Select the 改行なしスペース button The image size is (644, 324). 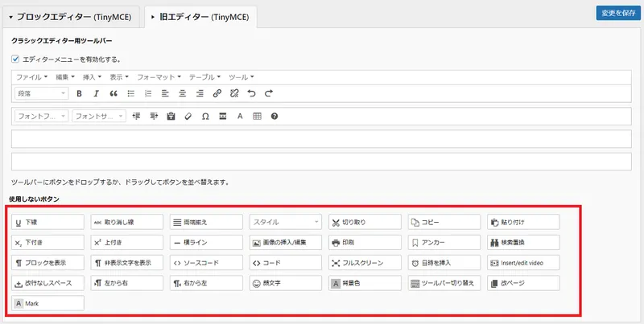point(47,283)
